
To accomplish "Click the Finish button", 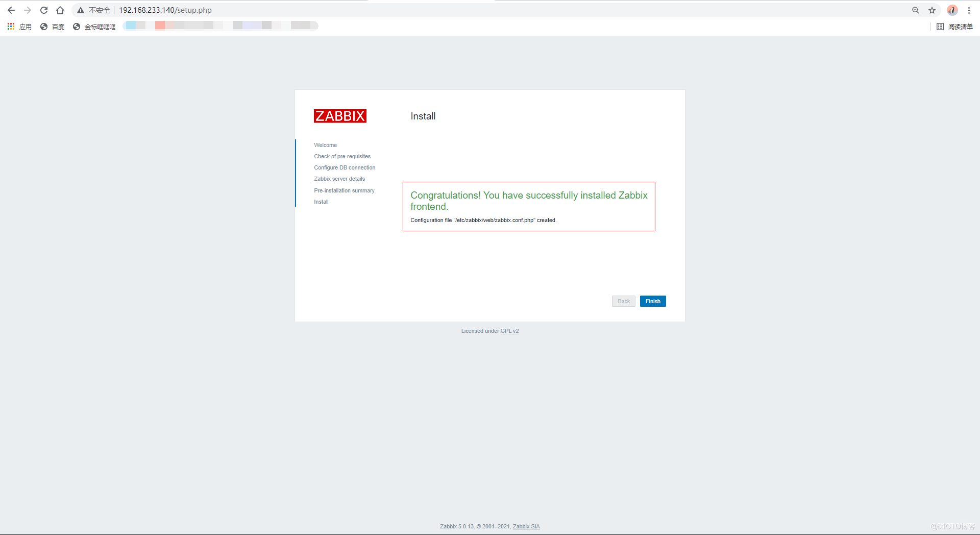I will [652, 301].
